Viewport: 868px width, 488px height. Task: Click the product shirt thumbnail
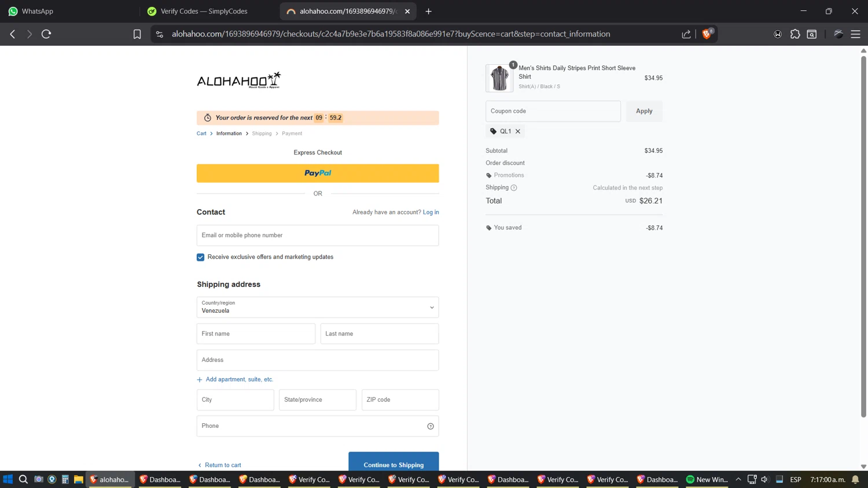point(499,78)
